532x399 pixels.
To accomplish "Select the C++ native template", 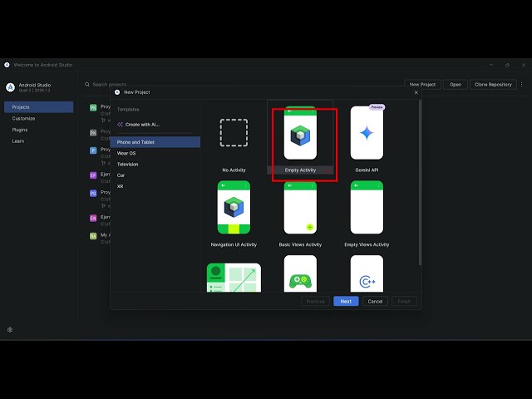I will 367,273.
